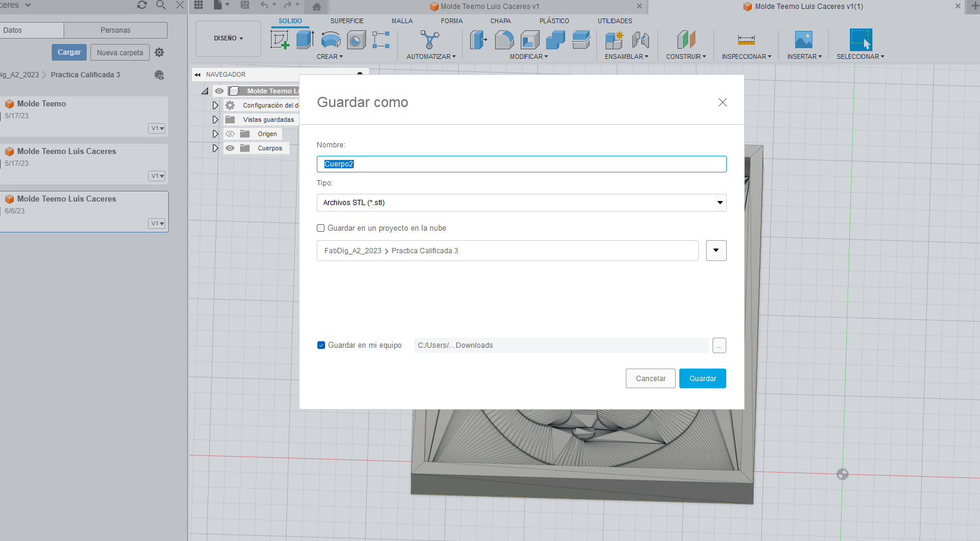Switch to the UTILIDADES tab
This screenshot has width=980, height=541.
(x=615, y=21)
